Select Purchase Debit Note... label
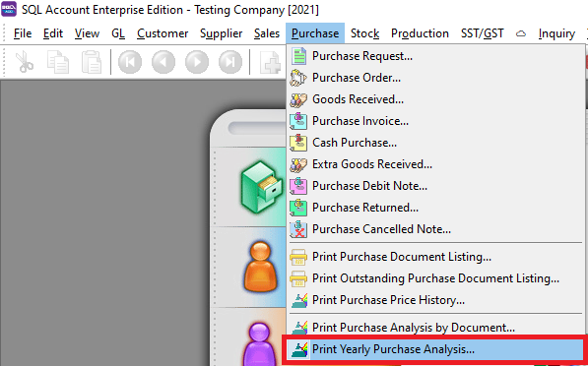 coord(369,186)
